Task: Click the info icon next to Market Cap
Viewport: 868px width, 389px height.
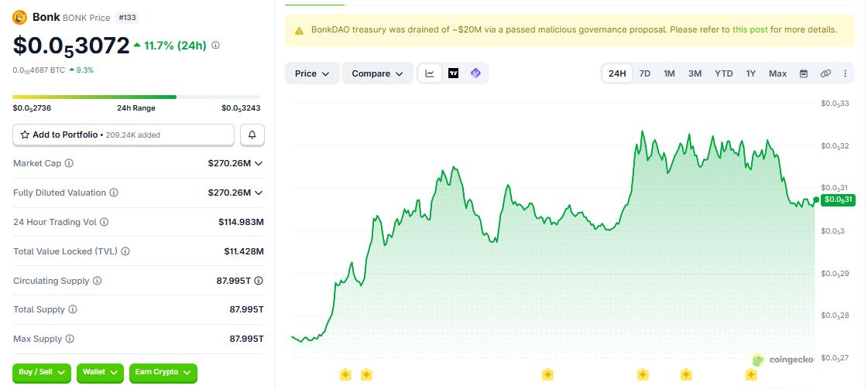Action: pyautogui.click(x=69, y=163)
